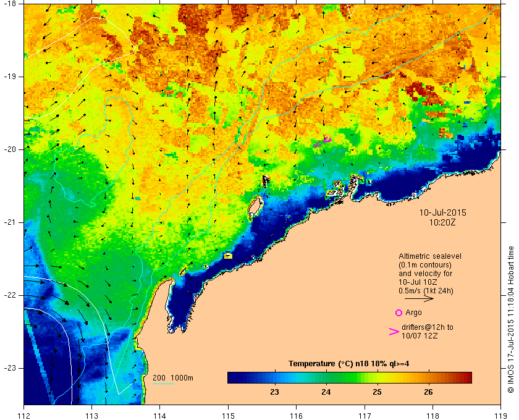Screen dimensions: 519x420
Task: Click the '10/07 12Z' legend text
Action: [x=420, y=335]
